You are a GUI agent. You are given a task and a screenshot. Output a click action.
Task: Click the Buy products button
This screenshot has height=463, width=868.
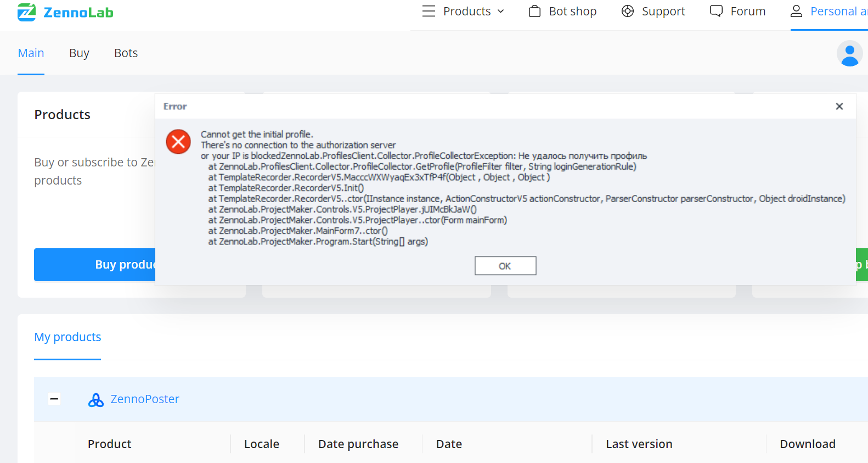(94, 265)
